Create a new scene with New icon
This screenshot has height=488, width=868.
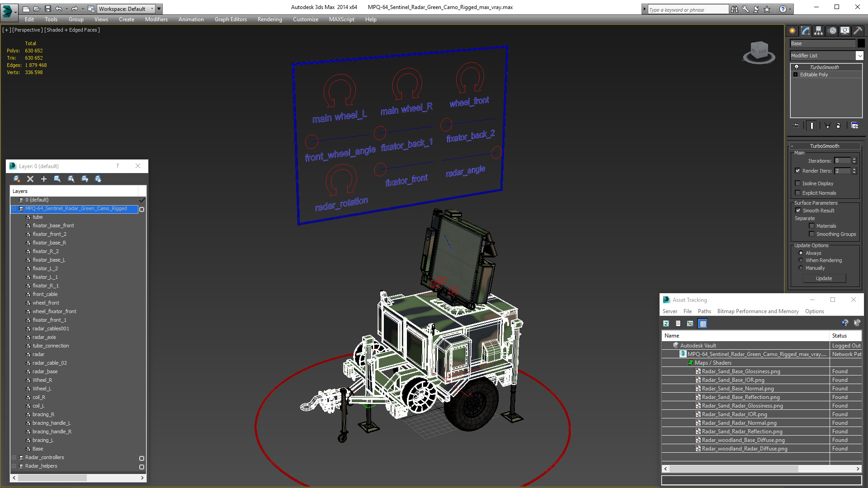(x=26, y=9)
